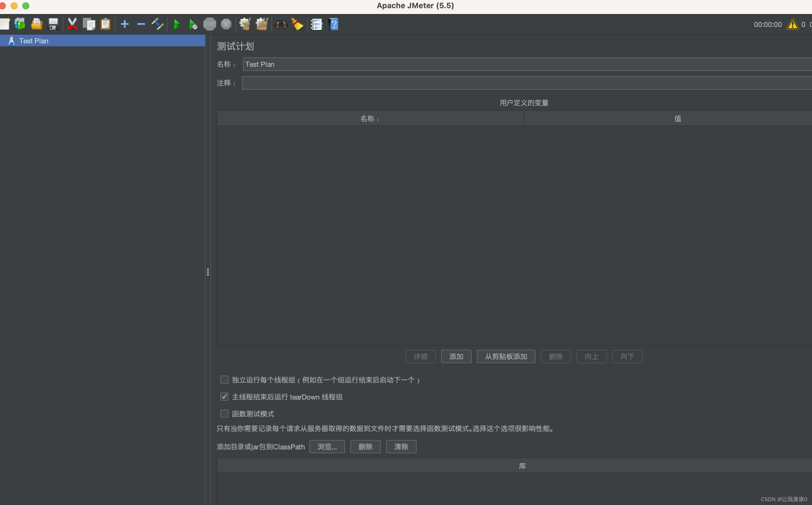Open Function Helper dialog icon

point(316,24)
